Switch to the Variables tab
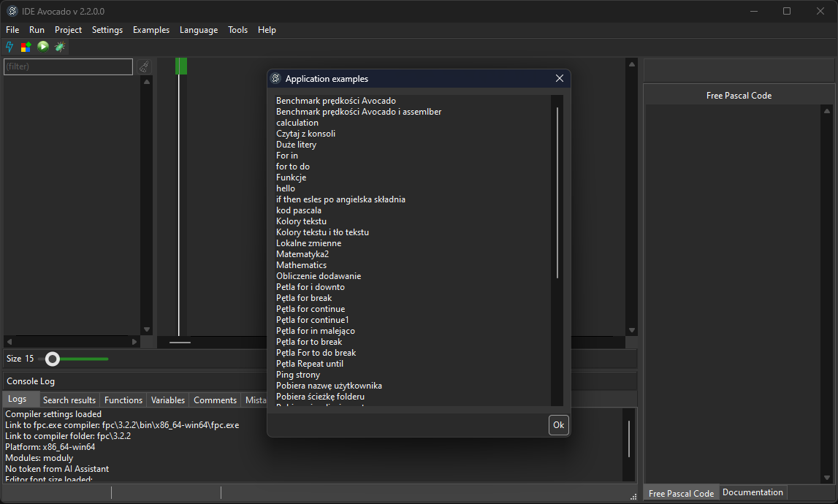The height and width of the screenshot is (504, 838). [168, 400]
